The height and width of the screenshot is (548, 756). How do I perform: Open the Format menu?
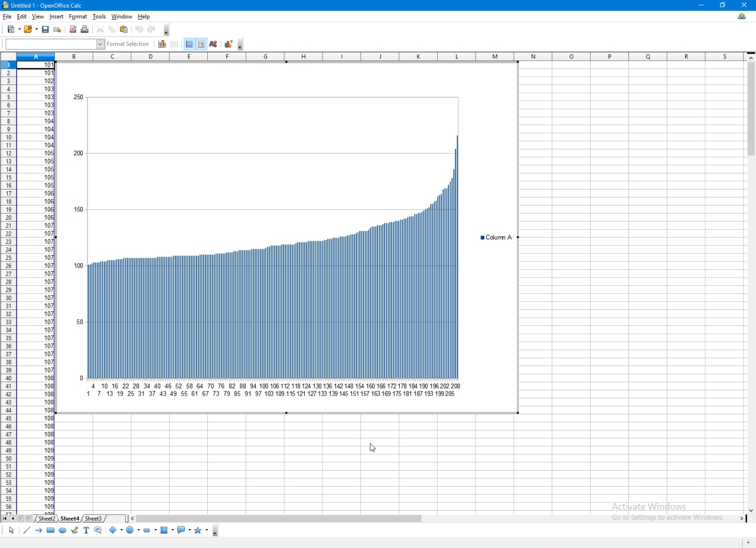78,17
